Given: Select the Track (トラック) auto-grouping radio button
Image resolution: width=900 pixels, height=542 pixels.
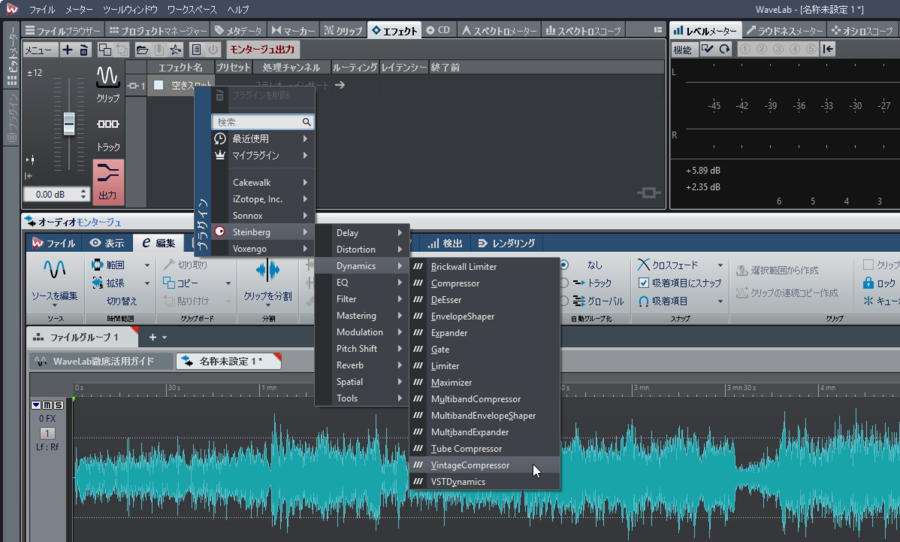Looking at the screenshot, I should pyautogui.click(x=564, y=283).
